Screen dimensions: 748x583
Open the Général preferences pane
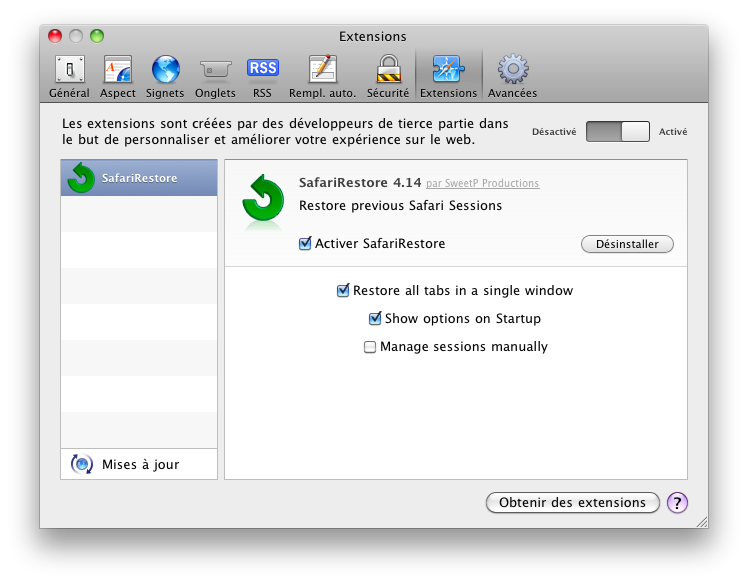(x=69, y=76)
